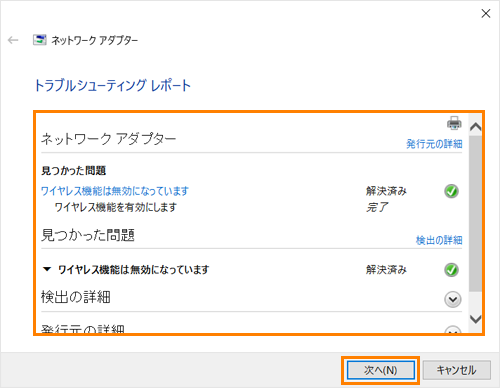
Task: Open the 発行元の詳細 link
Action: coord(434,144)
